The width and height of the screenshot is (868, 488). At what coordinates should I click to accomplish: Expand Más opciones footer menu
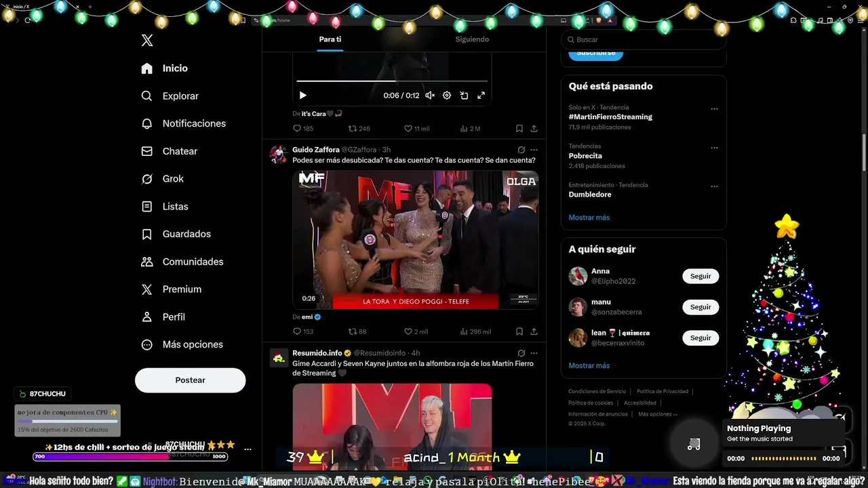657,414
